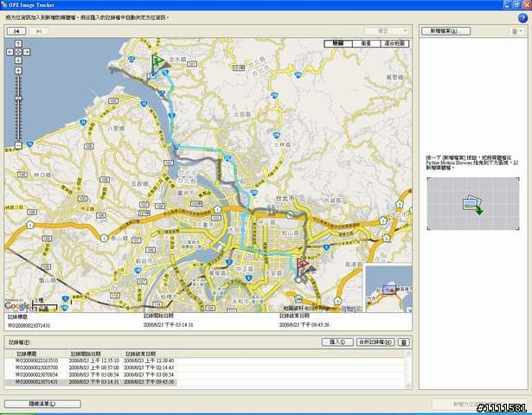Open help with the blue question icon

(522, 18)
